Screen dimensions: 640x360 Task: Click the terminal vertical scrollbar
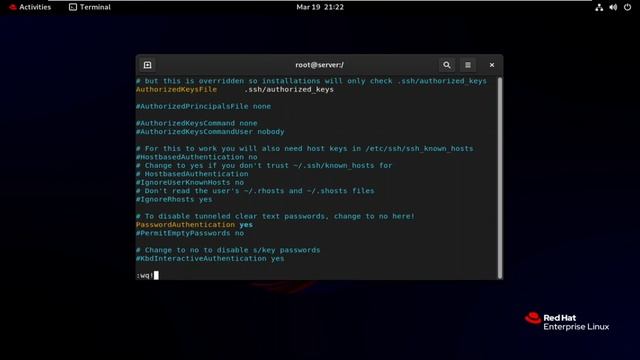[x=500, y=178]
